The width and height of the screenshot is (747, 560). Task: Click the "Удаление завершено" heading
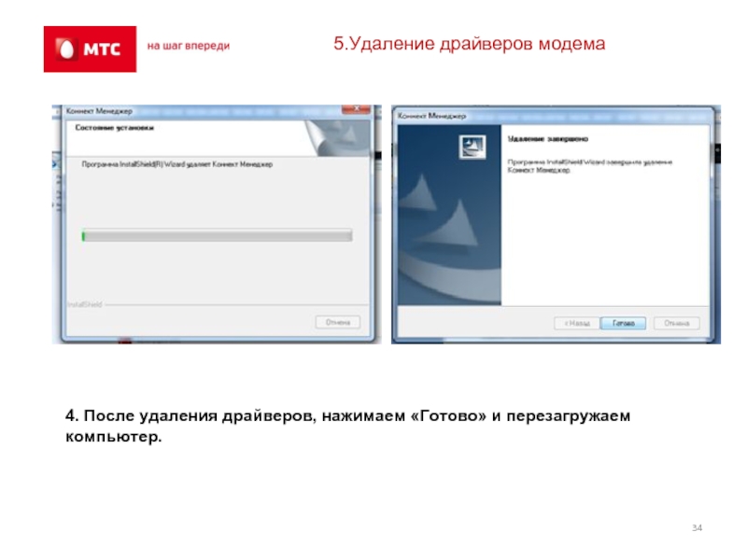pyautogui.click(x=548, y=139)
